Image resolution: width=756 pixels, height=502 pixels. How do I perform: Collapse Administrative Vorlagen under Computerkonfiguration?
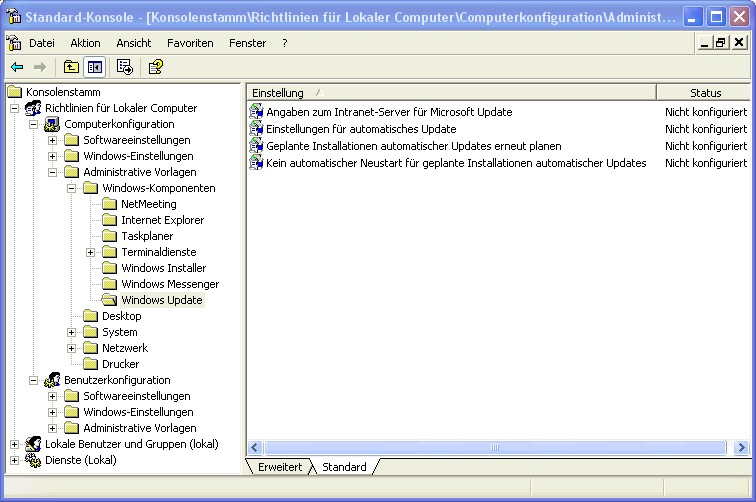coord(52,172)
